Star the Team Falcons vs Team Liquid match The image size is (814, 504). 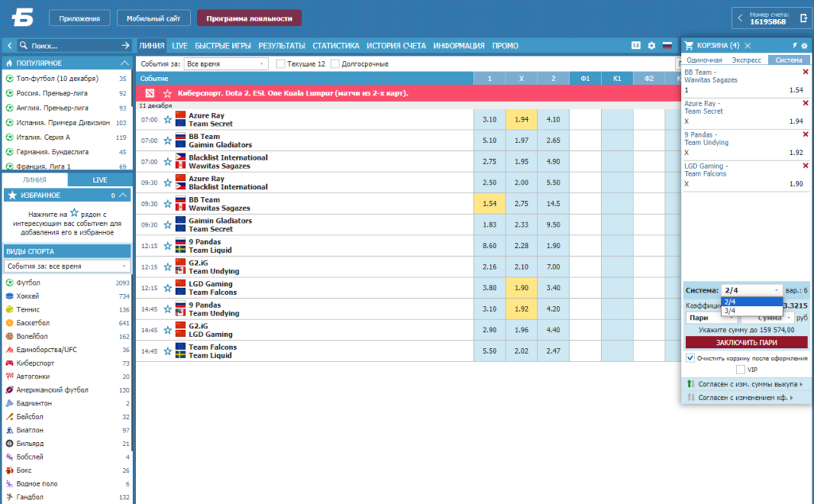pos(167,351)
